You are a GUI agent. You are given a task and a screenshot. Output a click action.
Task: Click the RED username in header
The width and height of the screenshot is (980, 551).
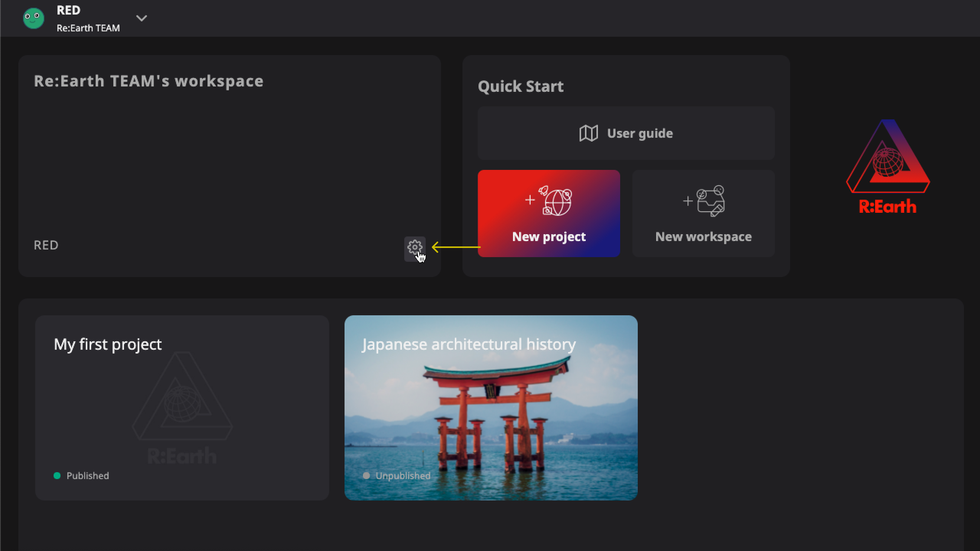[x=69, y=10]
